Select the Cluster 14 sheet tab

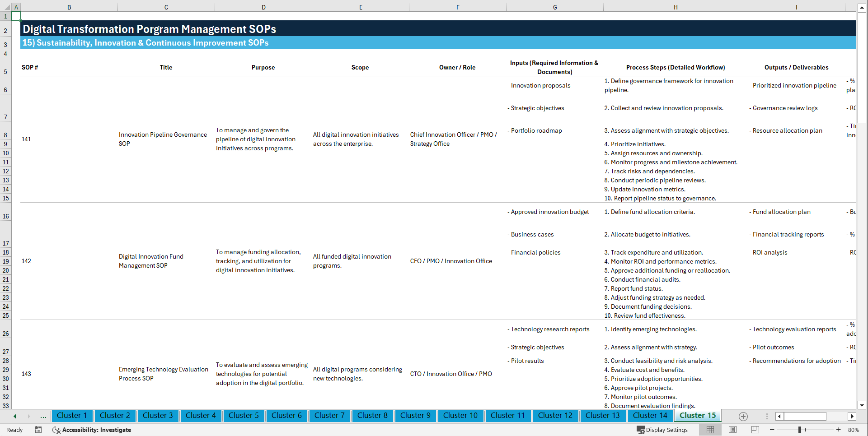(x=650, y=416)
